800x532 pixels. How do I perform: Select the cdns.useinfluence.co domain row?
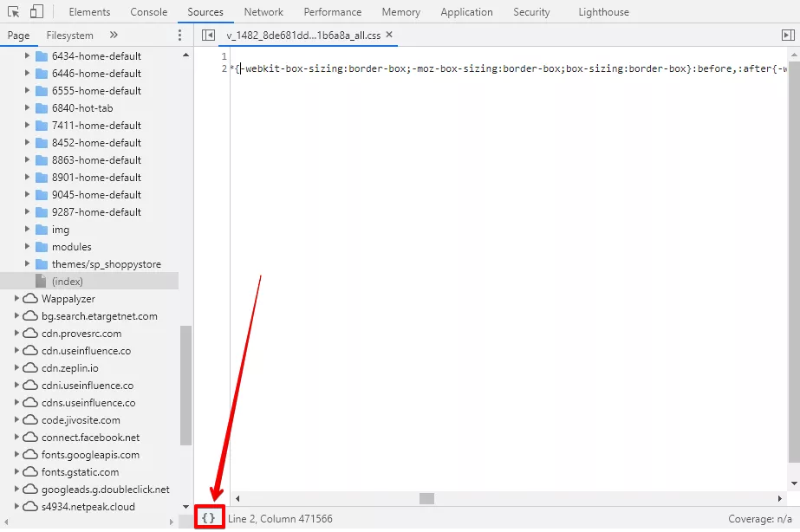click(x=89, y=402)
